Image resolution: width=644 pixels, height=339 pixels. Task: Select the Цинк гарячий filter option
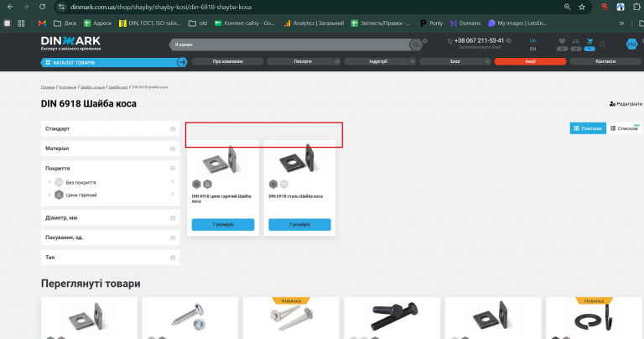81,195
